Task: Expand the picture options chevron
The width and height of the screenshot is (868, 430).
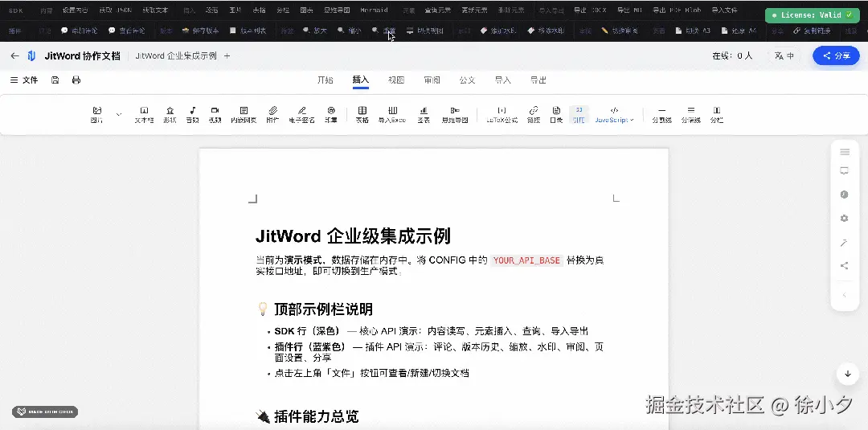Action: 119,115
